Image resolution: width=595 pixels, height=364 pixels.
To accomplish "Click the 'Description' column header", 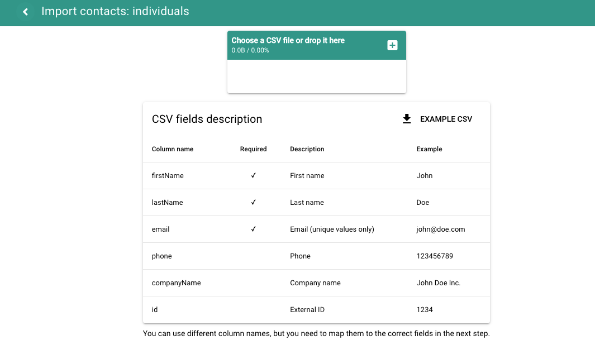I will (x=307, y=149).
